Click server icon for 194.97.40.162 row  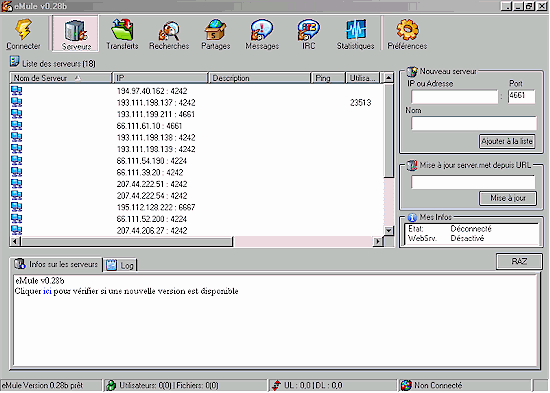point(16,91)
